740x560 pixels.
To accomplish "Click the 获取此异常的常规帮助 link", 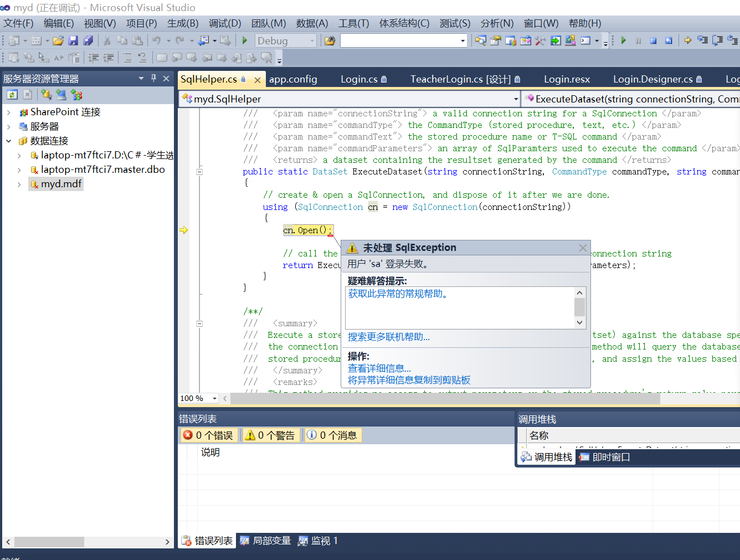I will click(x=398, y=294).
